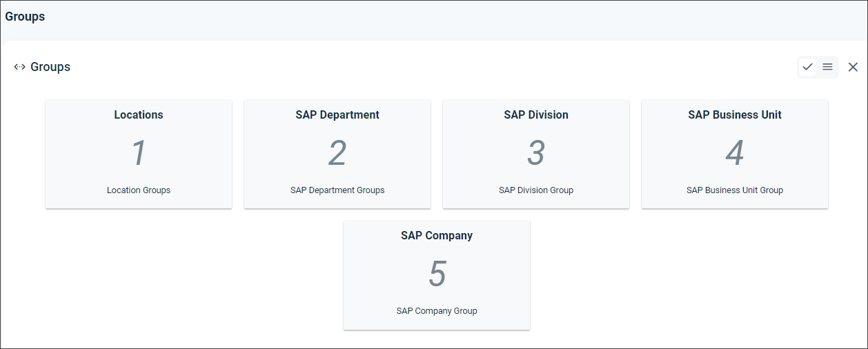This screenshot has height=349, width=868.
Task: Open the Locations card
Action: [x=139, y=154]
